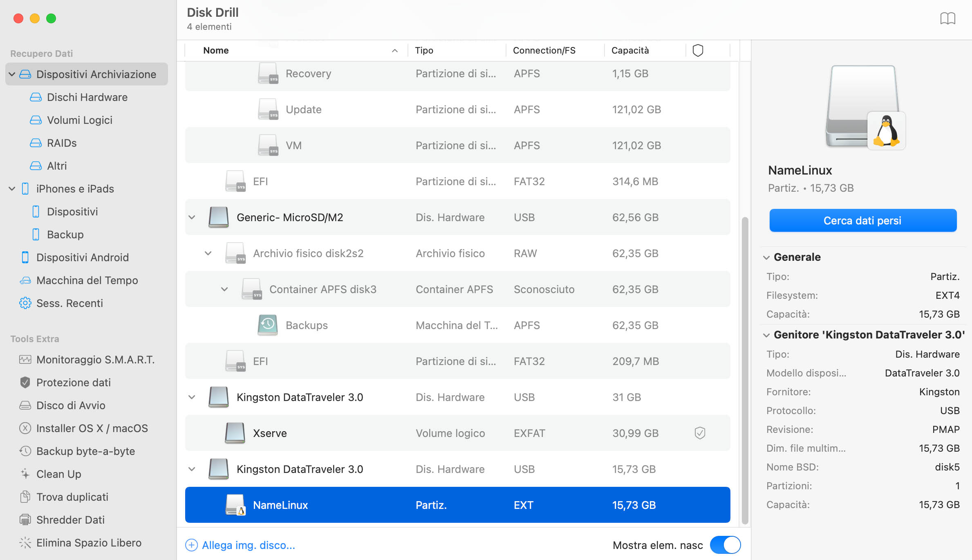This screenshot has height=560, width=972.
Task: Sort by the Connection/FS column header
Action: 555,50
